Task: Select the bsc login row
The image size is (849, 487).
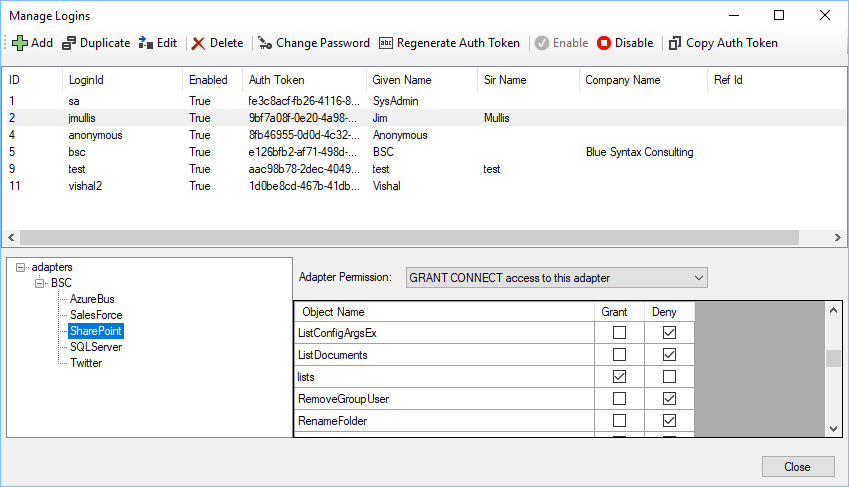Action: [77, 152]
